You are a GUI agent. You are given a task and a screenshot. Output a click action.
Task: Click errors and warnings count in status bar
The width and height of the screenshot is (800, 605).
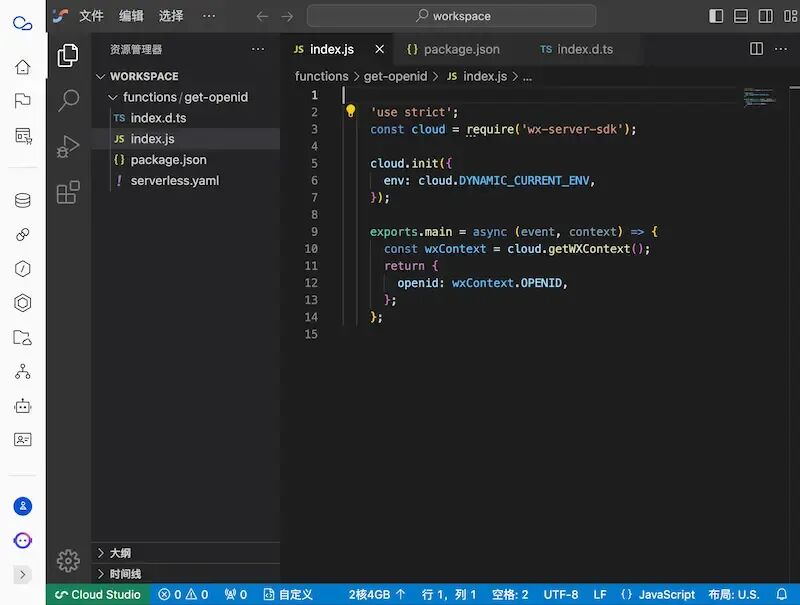pos(183,594)
